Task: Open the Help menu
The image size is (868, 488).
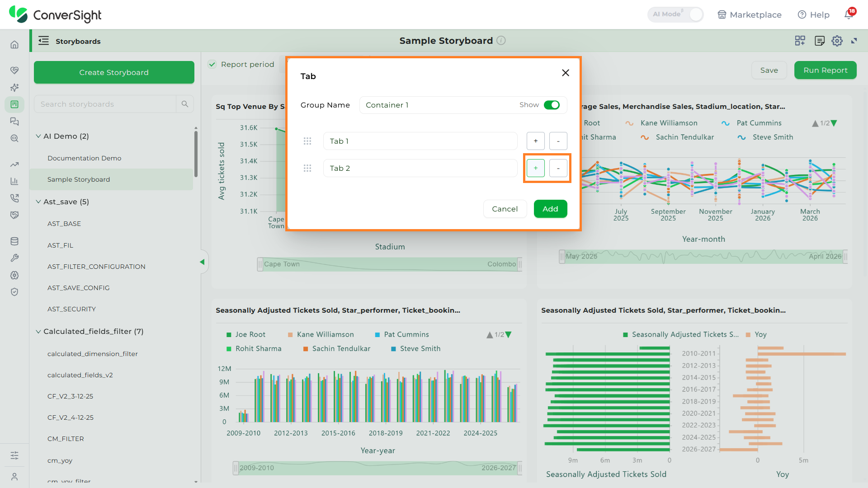Action: coord(814,14)
